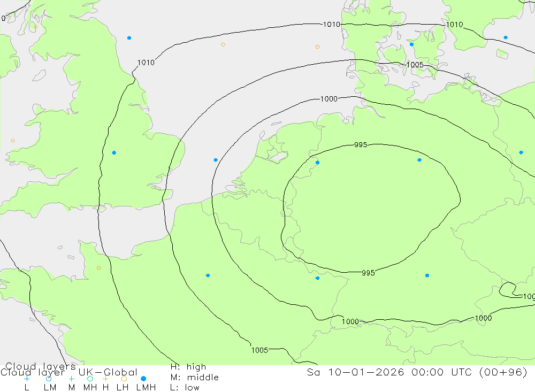Select the blue cloud marker over the southern North Sea
Image resolution: width=535 pixels, height=392 pixels.
[x=216, y=160]
